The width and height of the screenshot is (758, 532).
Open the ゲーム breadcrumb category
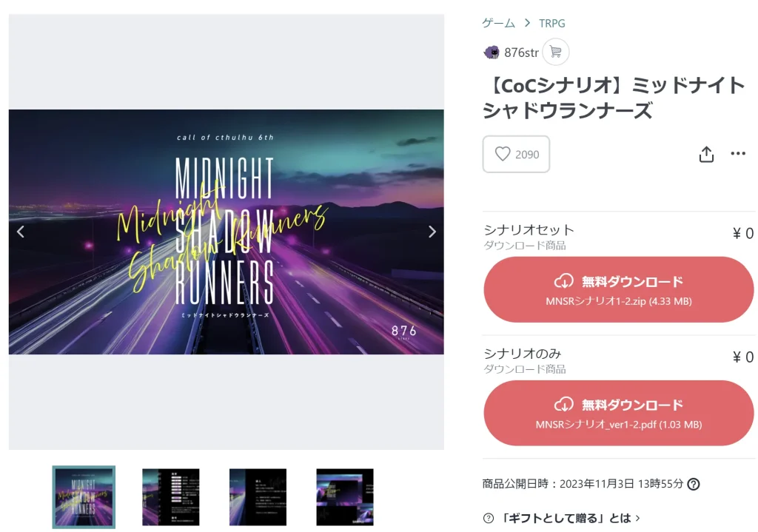pyautogui.click(x=498, y=23)
